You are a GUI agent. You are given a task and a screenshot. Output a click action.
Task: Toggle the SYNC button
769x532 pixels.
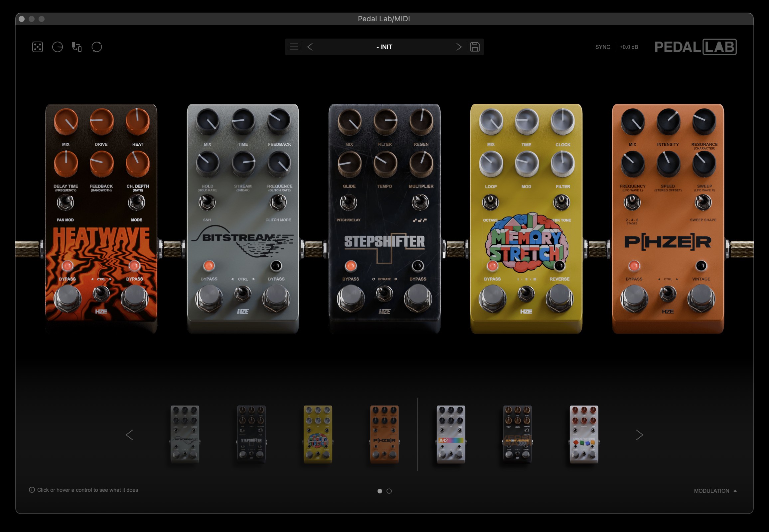[603, 47]
